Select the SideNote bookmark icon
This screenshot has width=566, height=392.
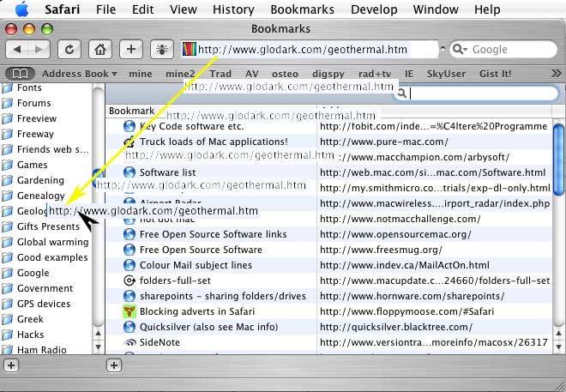(x=129, y=342)
